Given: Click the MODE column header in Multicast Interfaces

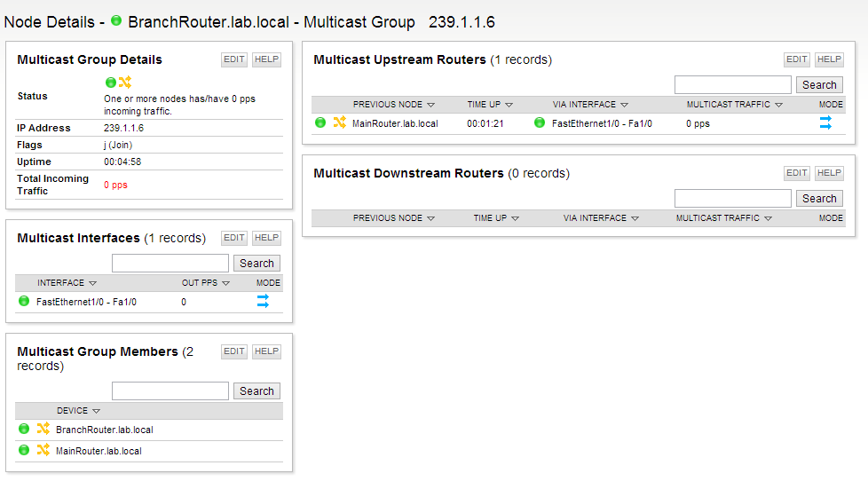Looking at the screenshot, I should (x=268, y=283).
